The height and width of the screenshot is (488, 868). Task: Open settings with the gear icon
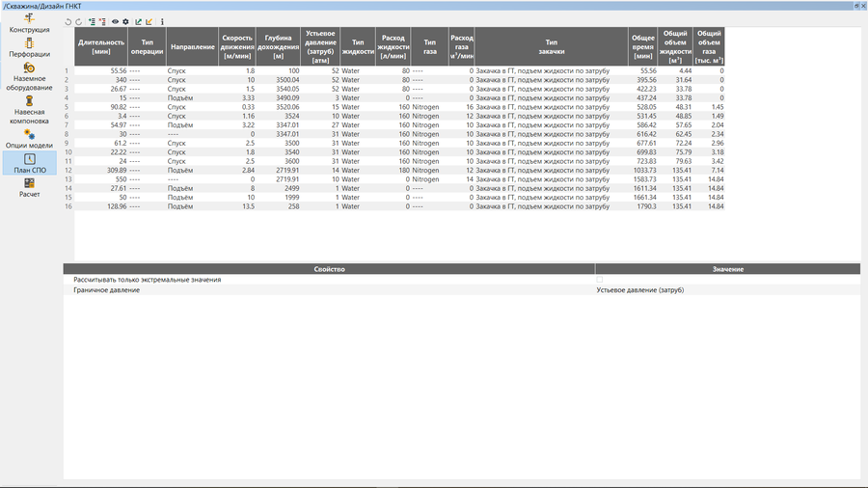[125, 21]
